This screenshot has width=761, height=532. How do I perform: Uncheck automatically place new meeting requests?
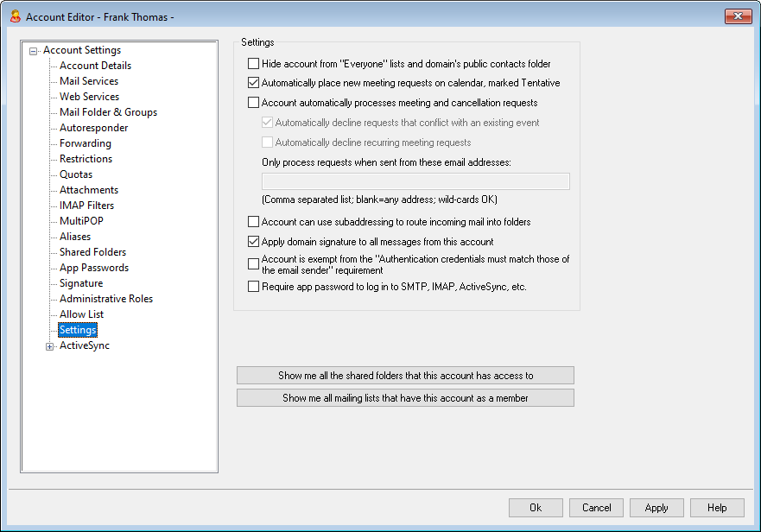[x=253, y=84]
